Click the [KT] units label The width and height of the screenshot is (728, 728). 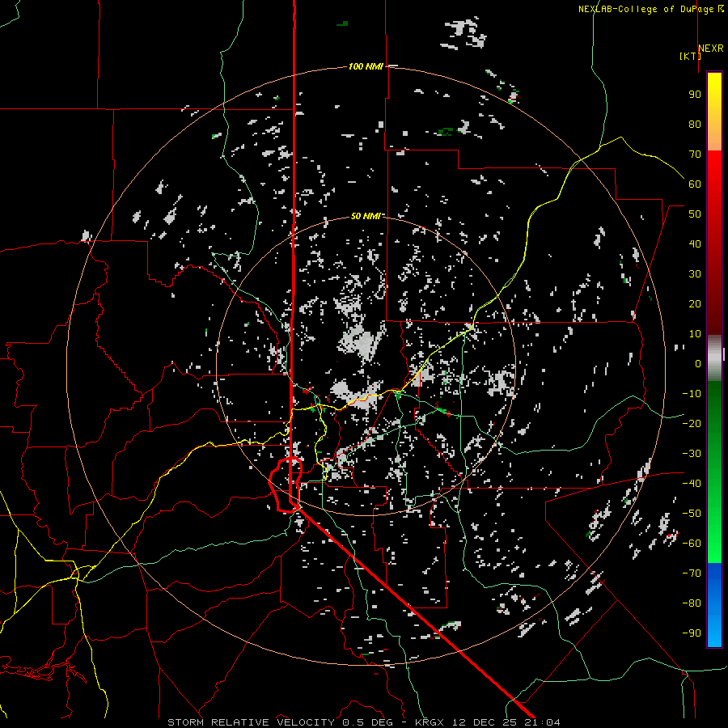[690, 56]
